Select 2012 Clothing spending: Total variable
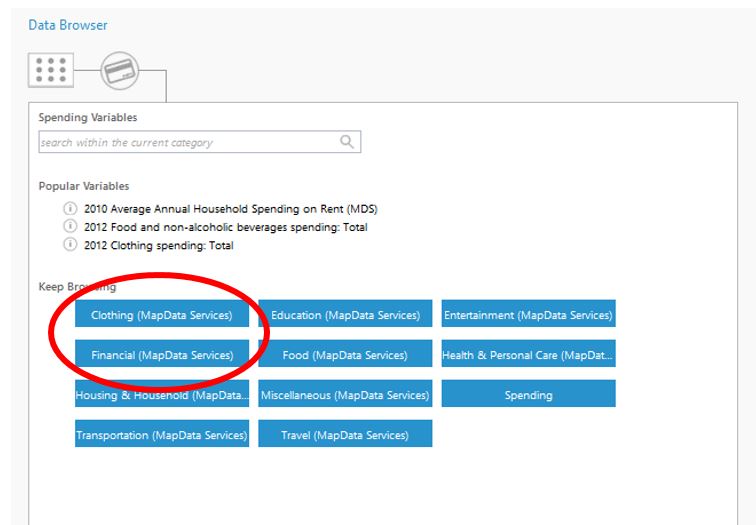 click(x=159, y=245)
